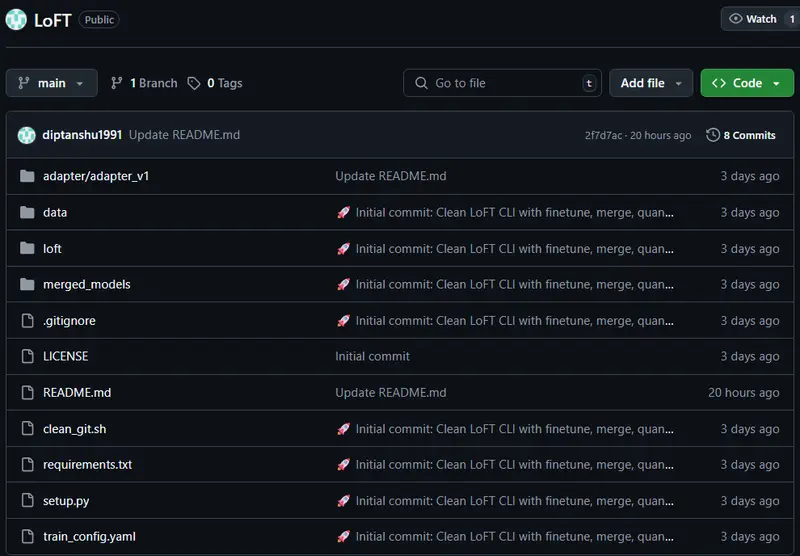Screen dimensions: 800x556
Task: Expand the Add file dropdown
Action: click(x=651, y=83)
